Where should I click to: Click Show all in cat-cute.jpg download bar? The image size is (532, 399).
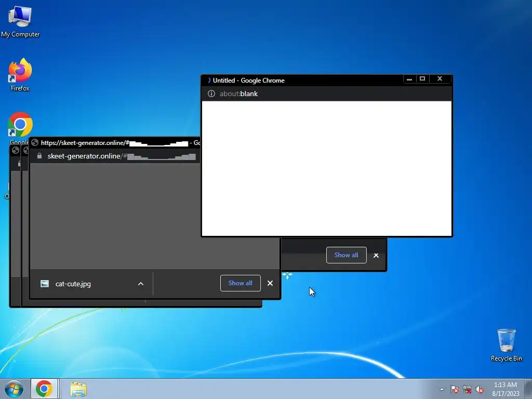[x=240, y=283]
